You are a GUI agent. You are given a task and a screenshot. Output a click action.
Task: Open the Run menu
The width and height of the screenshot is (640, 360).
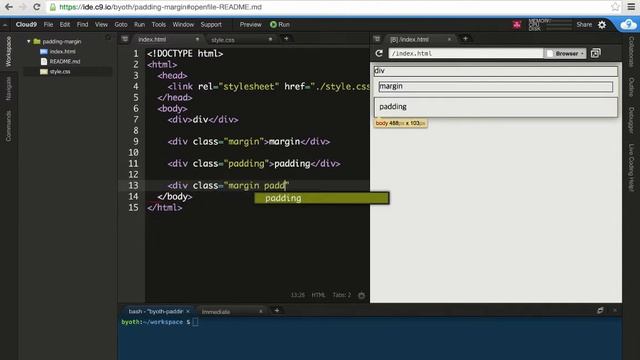139,24
